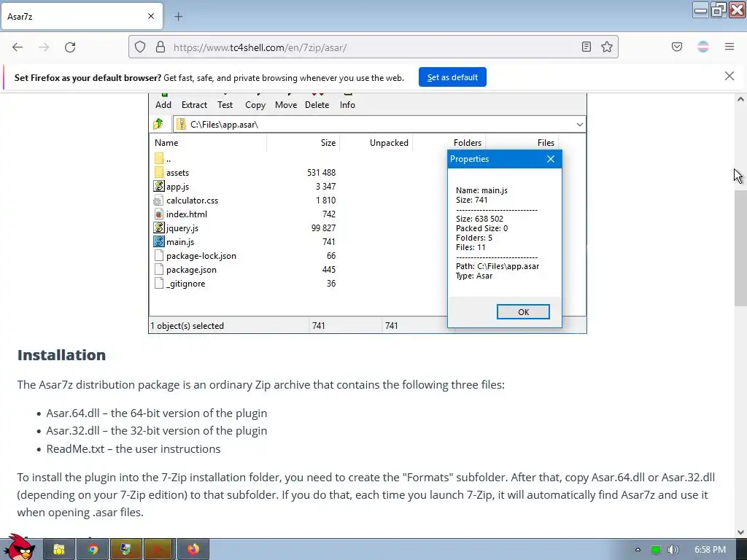This screenshot has width=747, height=560.
Task: Click the Size column header
Action: tap(328, 143)
